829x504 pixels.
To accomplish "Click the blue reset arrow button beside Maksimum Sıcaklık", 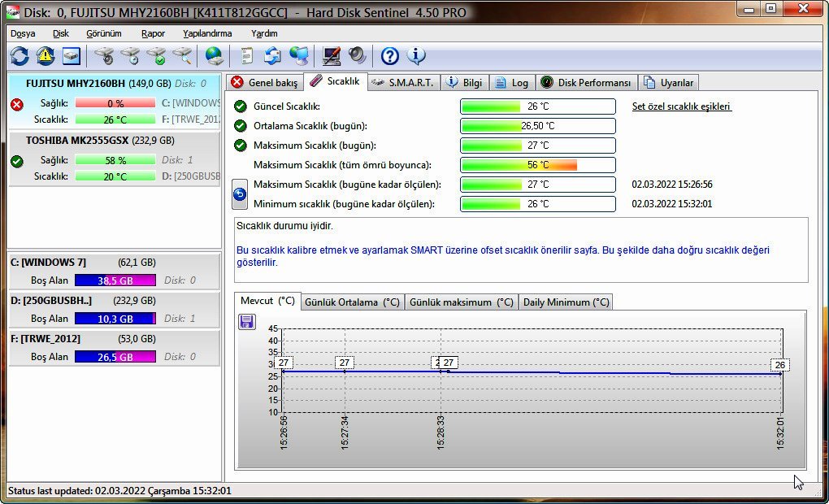I will point(240,194).
